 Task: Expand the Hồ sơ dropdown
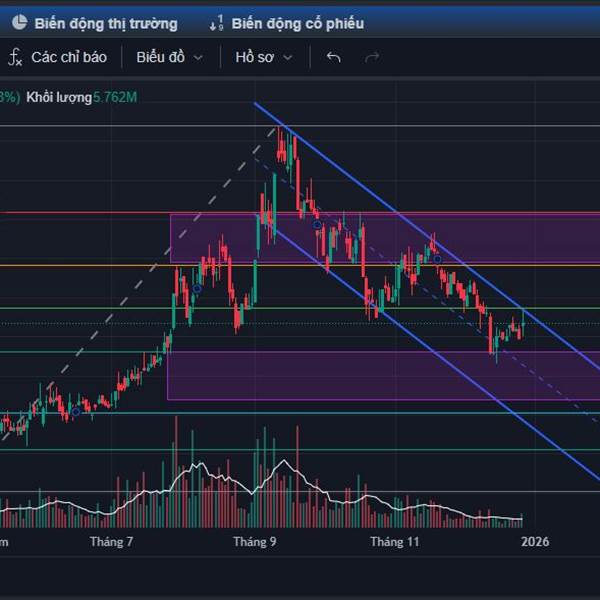[264, 57]
